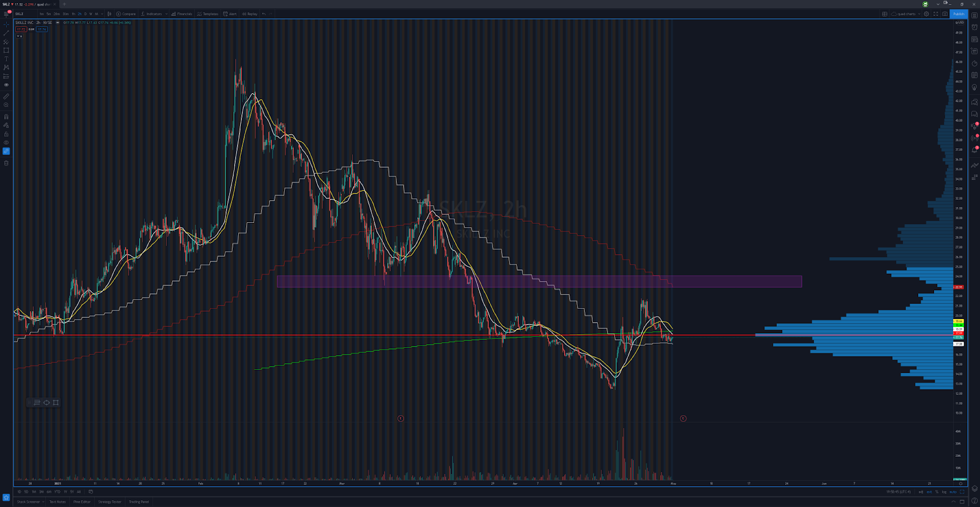Open the watchlist panel icon
The height and width of the screenshot is (507, 980).
974,15
